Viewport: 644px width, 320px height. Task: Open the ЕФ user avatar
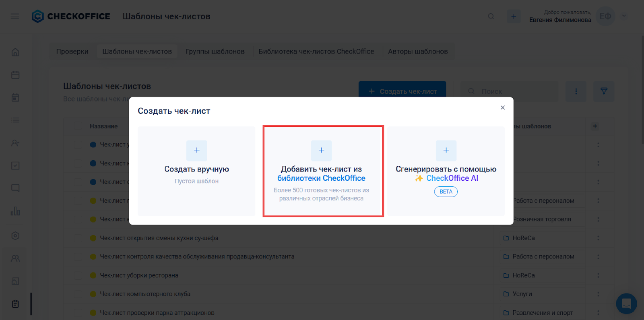605,16
